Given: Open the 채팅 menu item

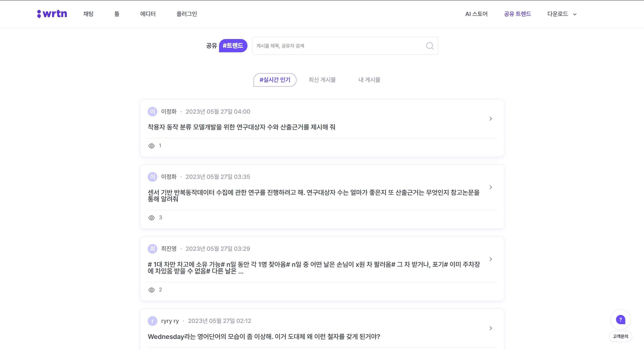Looking at the screenshot, I should point(88,14).
